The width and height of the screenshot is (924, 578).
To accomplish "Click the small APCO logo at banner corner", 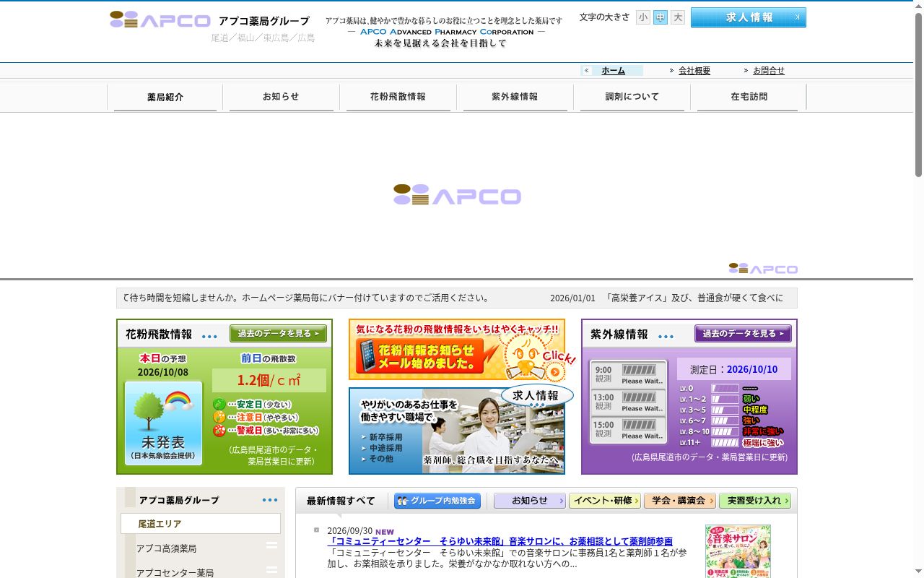I will click(763, 269).
